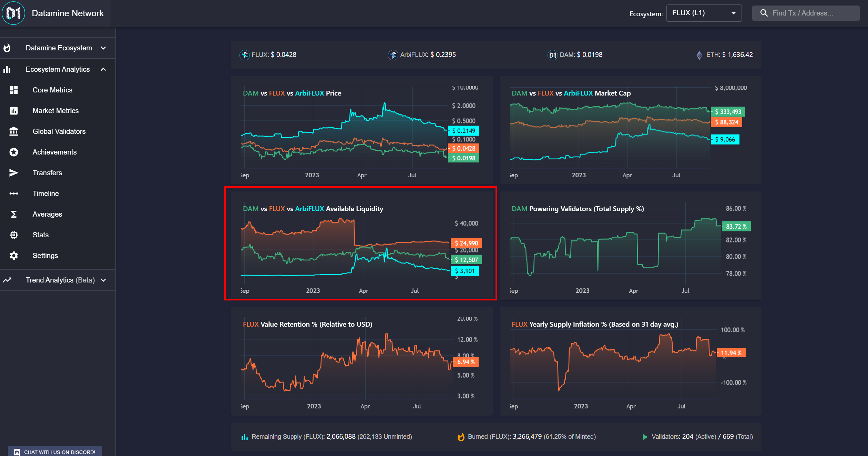
Task: Expand the Trend Analytics (Beta) chevron
Action: coord(103,280)
